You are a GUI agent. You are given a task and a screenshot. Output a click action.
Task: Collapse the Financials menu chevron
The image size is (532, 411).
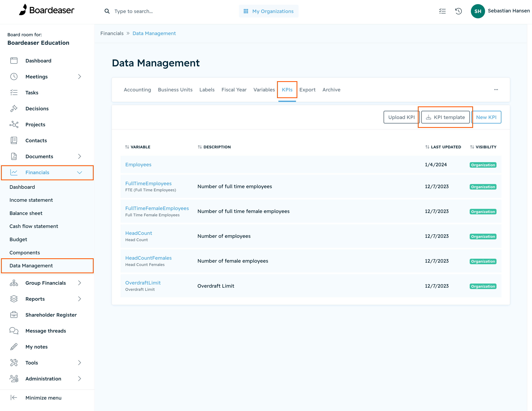click(x=79, y=173)
